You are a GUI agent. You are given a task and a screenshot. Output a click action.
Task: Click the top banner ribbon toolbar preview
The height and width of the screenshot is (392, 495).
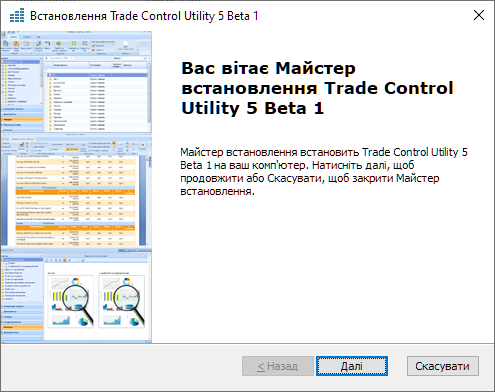tap(76, 44)
